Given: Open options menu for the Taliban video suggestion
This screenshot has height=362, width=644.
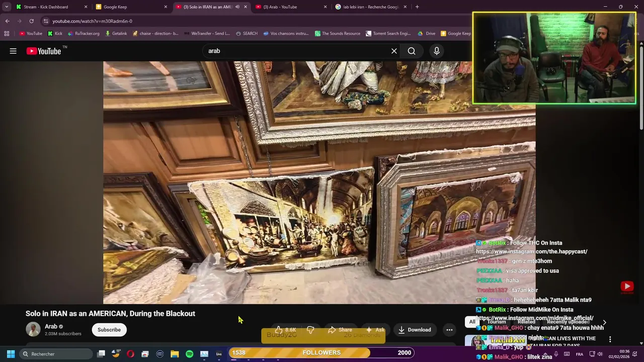Looking at the screenshot, I should pyautogui.click(x=610, y=340).
